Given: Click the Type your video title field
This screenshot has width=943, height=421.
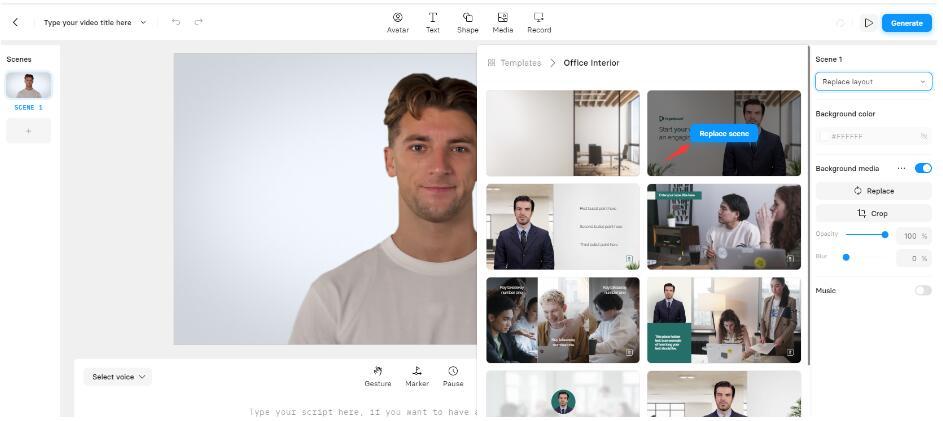Looking at the screenshot, I should (x=88, y=22).
